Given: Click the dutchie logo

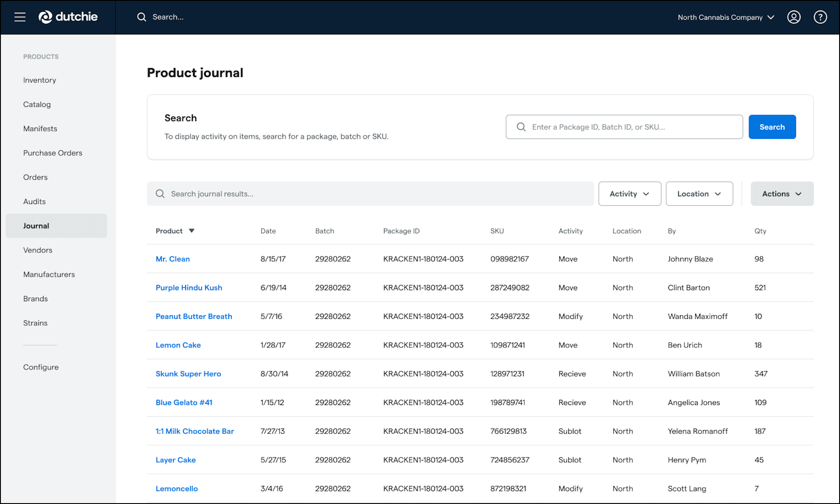Looking at the screenshot, I should pos(68,17).
